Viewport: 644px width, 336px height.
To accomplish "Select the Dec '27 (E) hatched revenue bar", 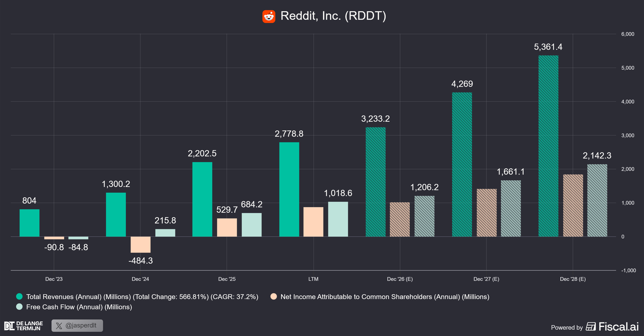I will (462, 164).
